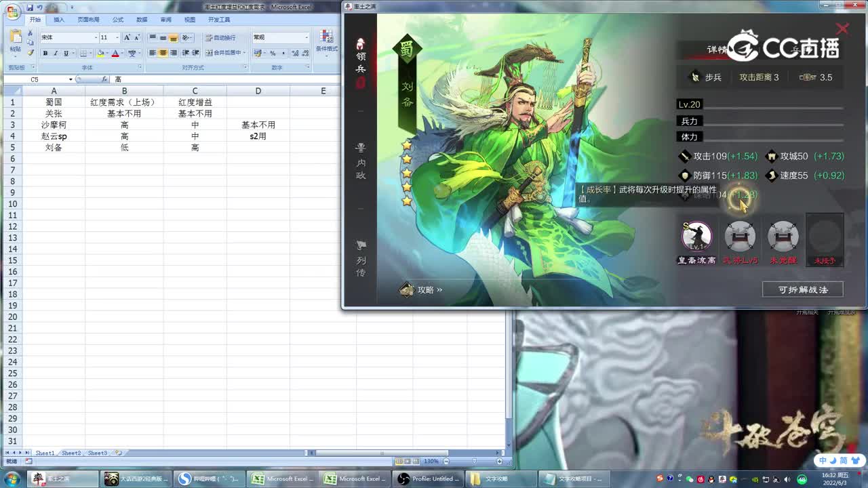Toggle 自动换行 wrap text
Image resolution: width=868 pixels, height=488 pixels.
(x=220, y=37)
